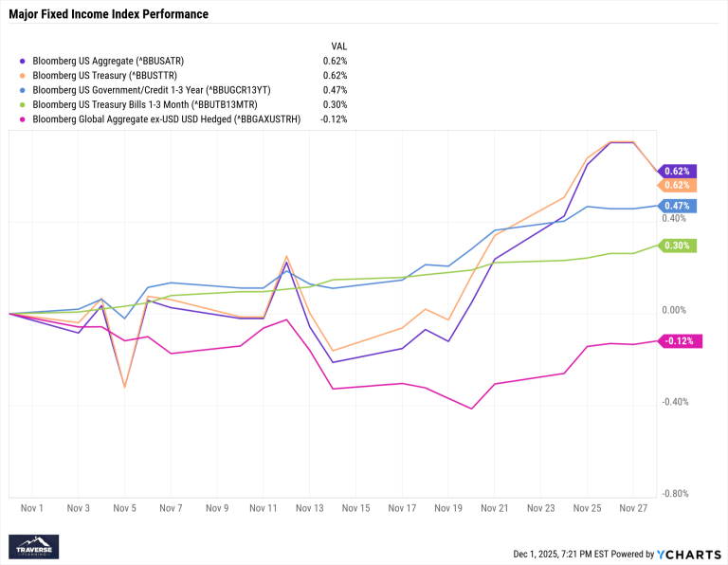Click the green 0.30% end-value flag
This screenshot has width=728, height=565.
[x=676, y=246]
